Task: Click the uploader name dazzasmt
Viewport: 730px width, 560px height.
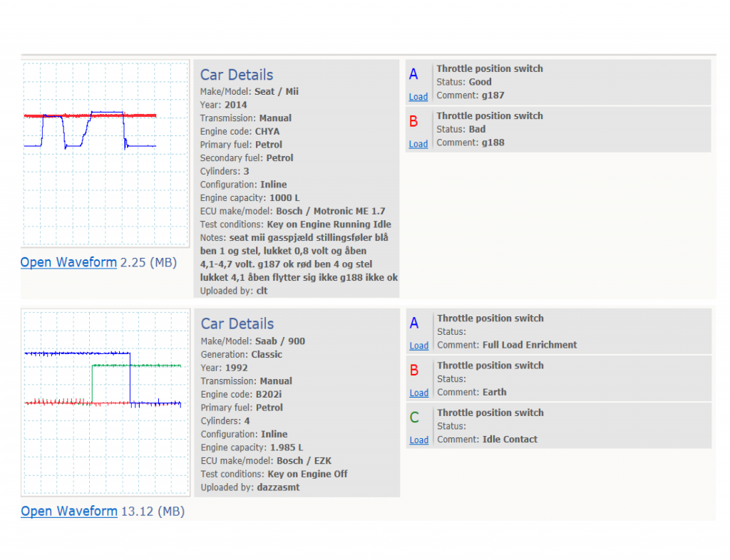Action: (x=278, y=487)
